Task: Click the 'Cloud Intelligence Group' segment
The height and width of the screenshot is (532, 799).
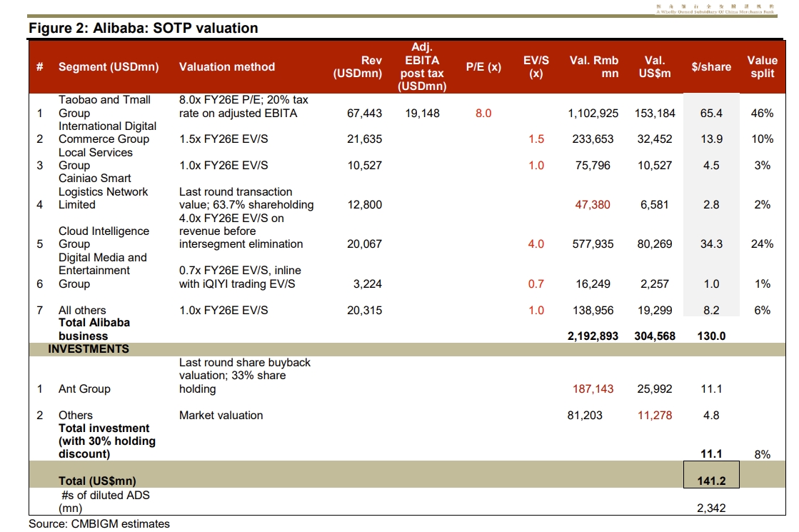Action: 104,238
